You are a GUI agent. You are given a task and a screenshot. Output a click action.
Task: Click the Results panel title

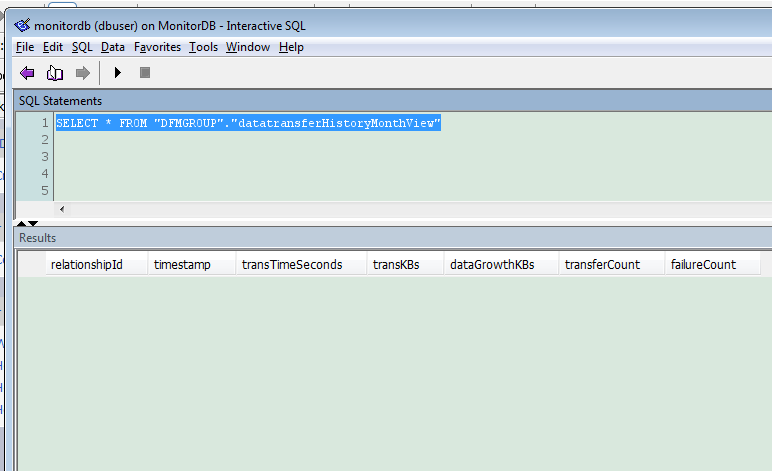coord(37,238)
